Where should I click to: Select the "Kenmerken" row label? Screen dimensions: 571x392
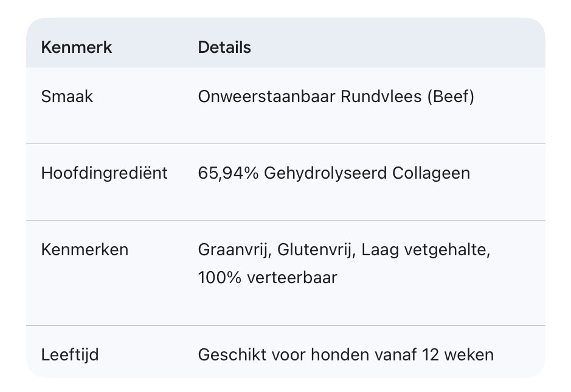(85, 250)
